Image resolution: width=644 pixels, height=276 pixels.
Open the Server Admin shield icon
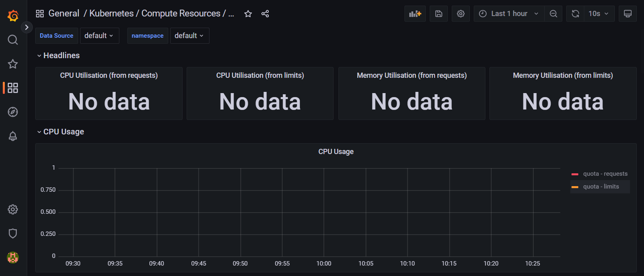point(13,233)
